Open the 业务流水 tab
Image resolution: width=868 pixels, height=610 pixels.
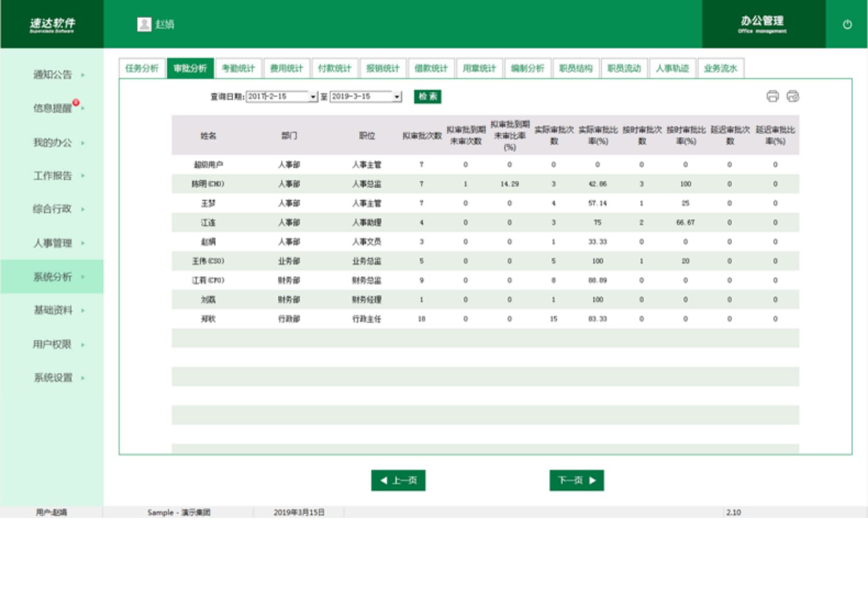point(720,68)
